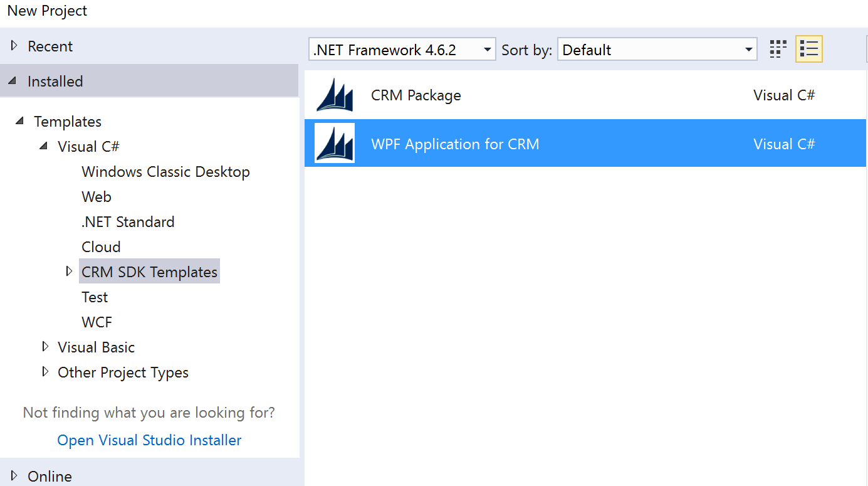This screenshot has height=486, width=868.
Task: Collapse the Installed section
Action: (13, 81)
